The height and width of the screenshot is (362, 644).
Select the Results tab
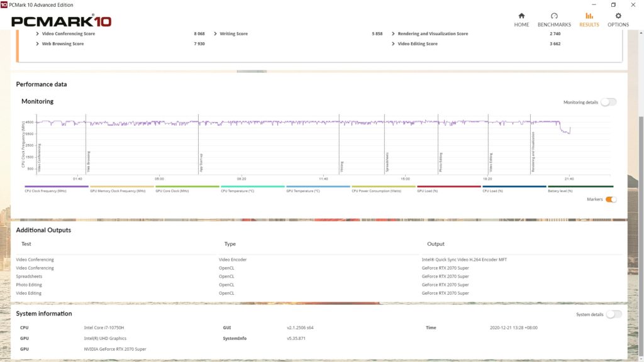589,19
